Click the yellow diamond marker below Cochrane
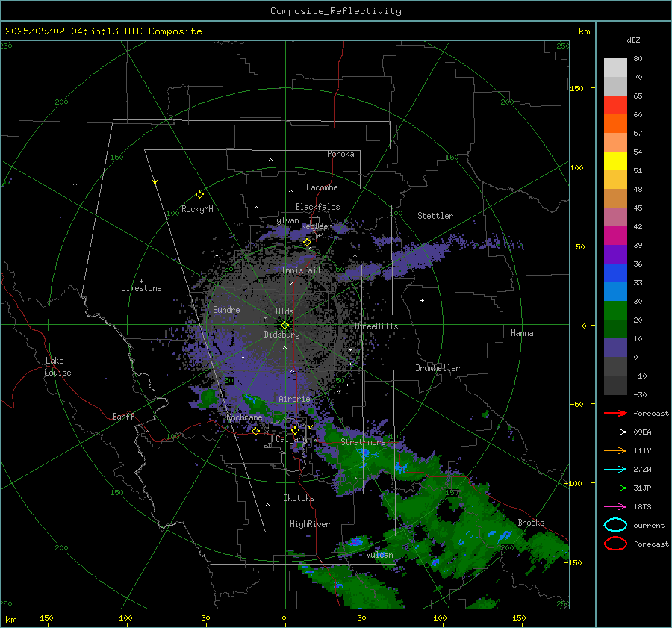 click(x=255, y=431)
